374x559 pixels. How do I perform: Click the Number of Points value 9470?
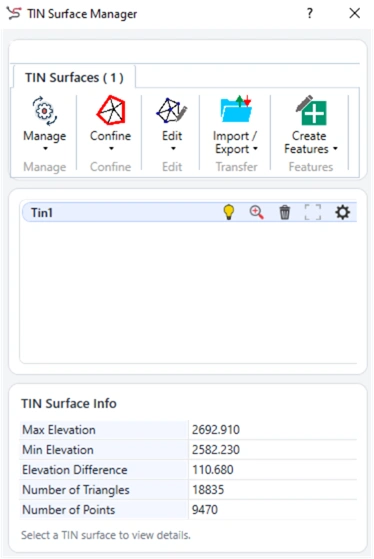[x=205, y=509]
